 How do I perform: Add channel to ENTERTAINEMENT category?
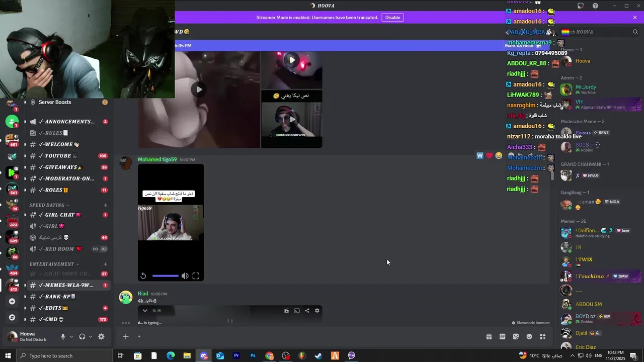pos(105,264)
